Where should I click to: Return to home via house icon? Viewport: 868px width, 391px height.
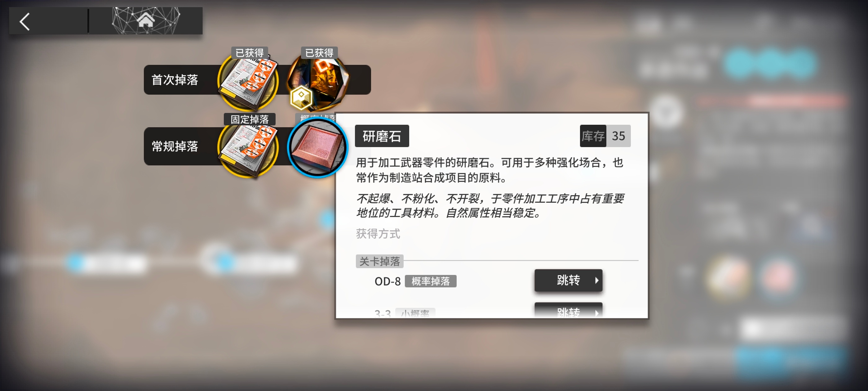(x=146, y=20)
